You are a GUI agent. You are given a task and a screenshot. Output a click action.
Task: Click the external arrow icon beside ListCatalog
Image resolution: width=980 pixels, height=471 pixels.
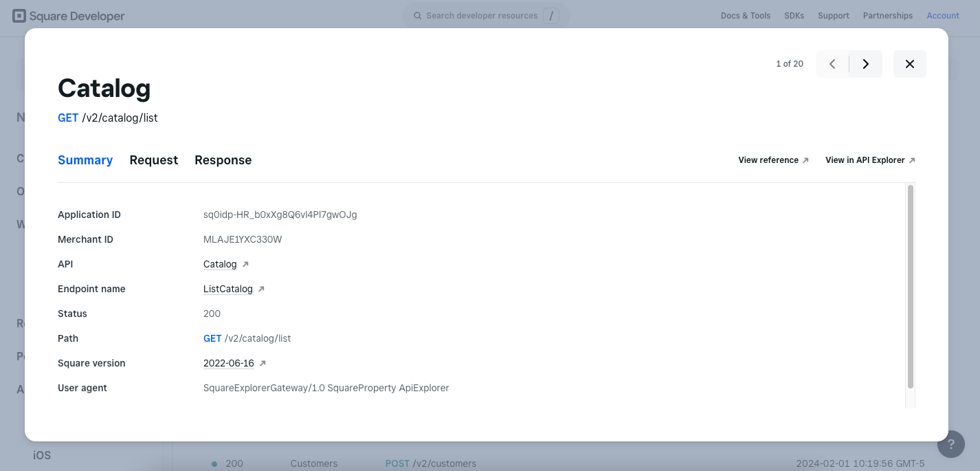coord(261,289)
